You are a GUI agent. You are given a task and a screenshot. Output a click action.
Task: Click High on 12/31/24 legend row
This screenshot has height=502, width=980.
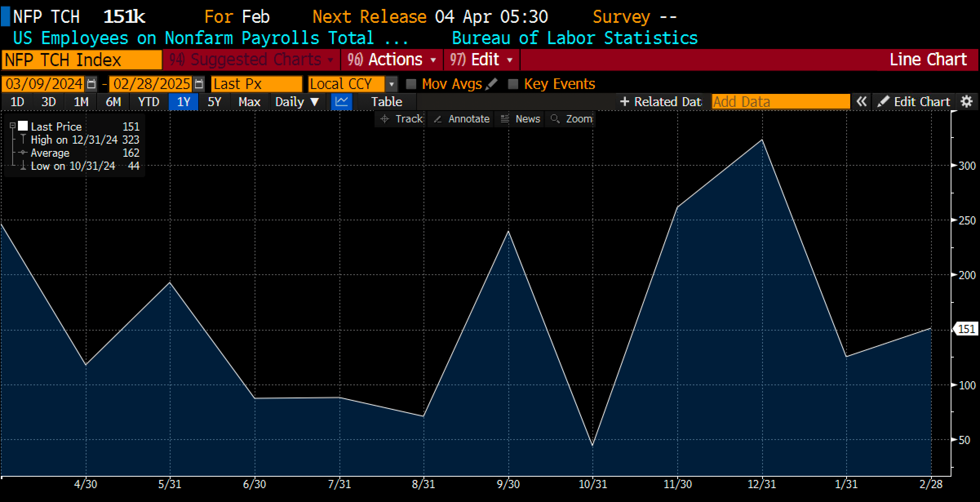pyautogui.click(x=80, y=140)
